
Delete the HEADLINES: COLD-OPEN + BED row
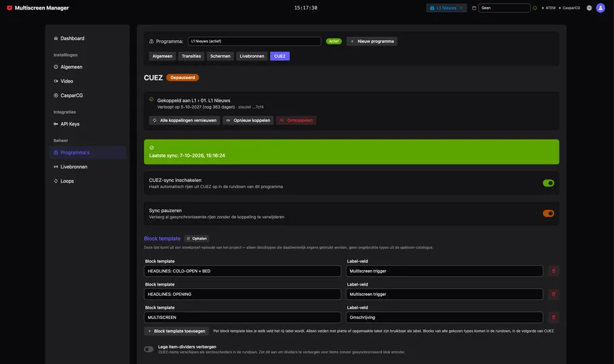click(x=553, y=271)
